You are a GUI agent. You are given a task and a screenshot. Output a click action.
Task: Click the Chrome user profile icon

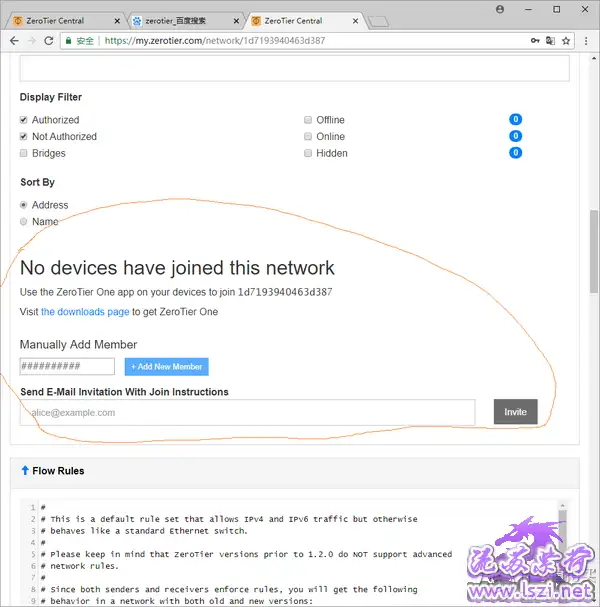click(500, 9)
